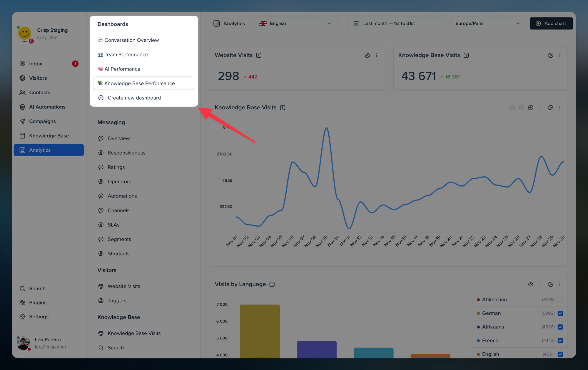Select the Visitors sidebar icon

tap(22, 78)
